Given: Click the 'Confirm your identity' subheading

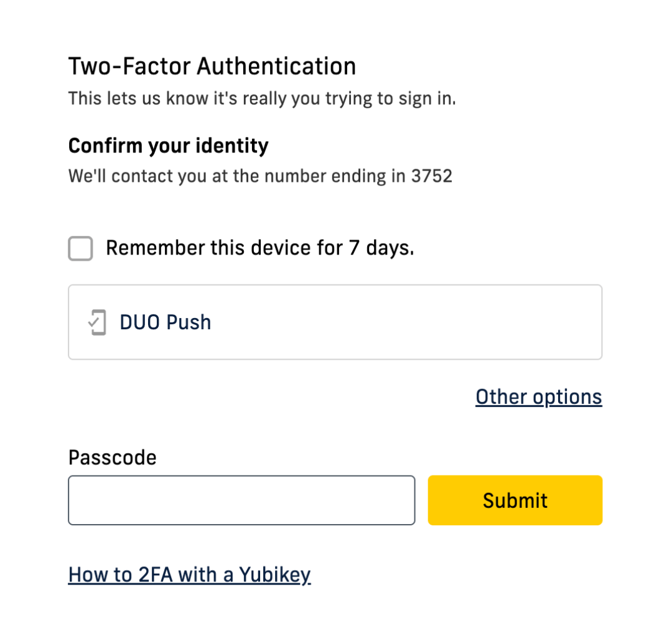Looking at the screenshot, I should pos(168,146).
